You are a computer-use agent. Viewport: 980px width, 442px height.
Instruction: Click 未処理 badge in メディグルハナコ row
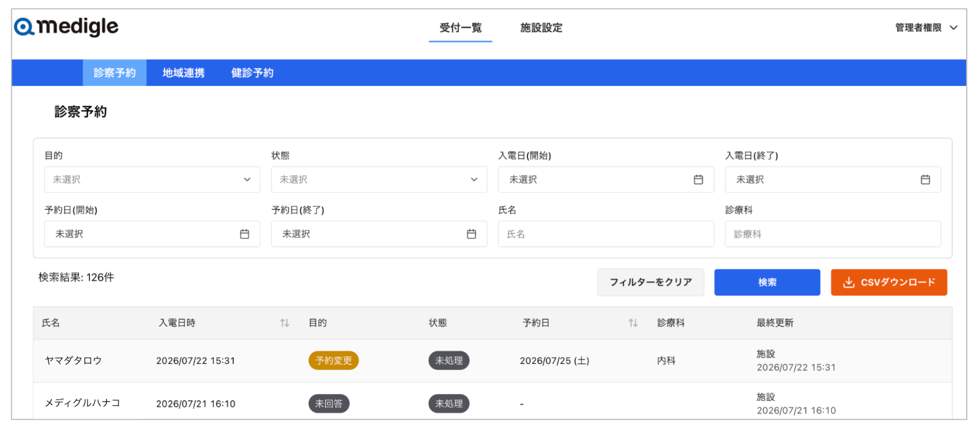tap(449, 404)
